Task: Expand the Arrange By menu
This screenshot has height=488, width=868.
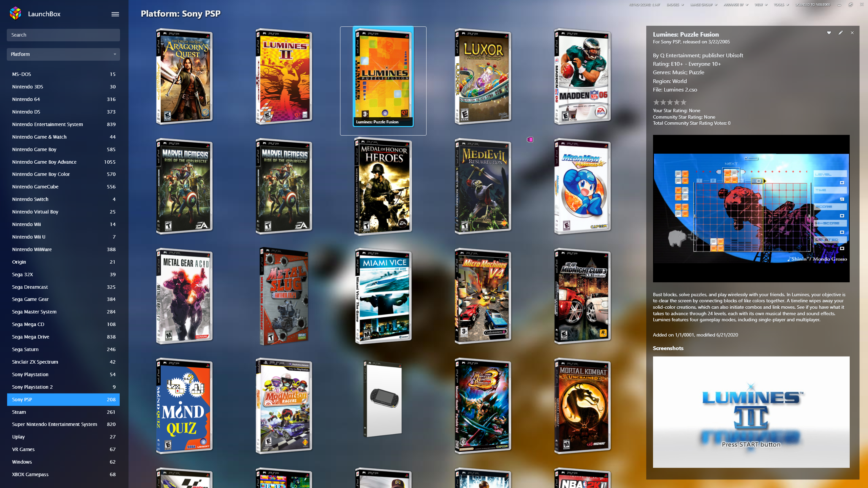Action: click(736, 5)
